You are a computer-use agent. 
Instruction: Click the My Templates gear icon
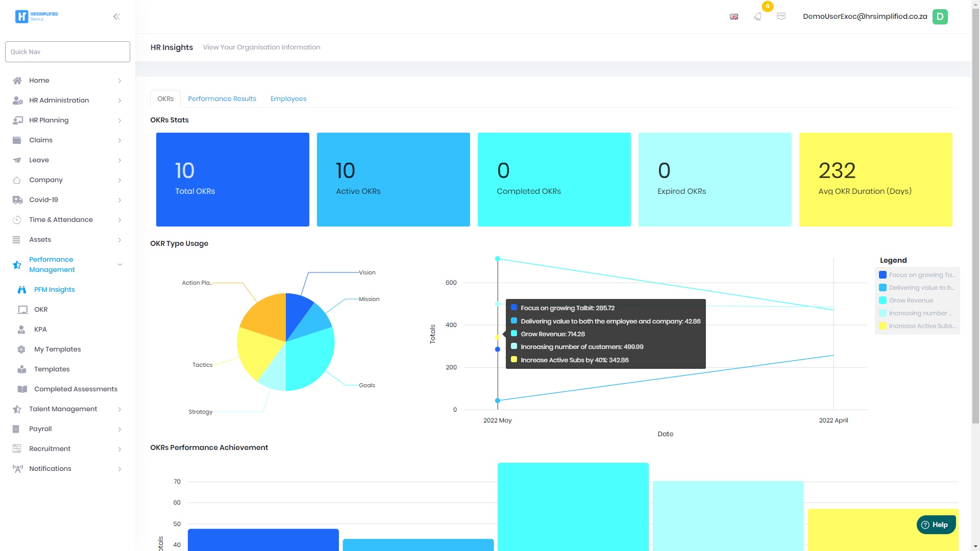coord(21,349)
